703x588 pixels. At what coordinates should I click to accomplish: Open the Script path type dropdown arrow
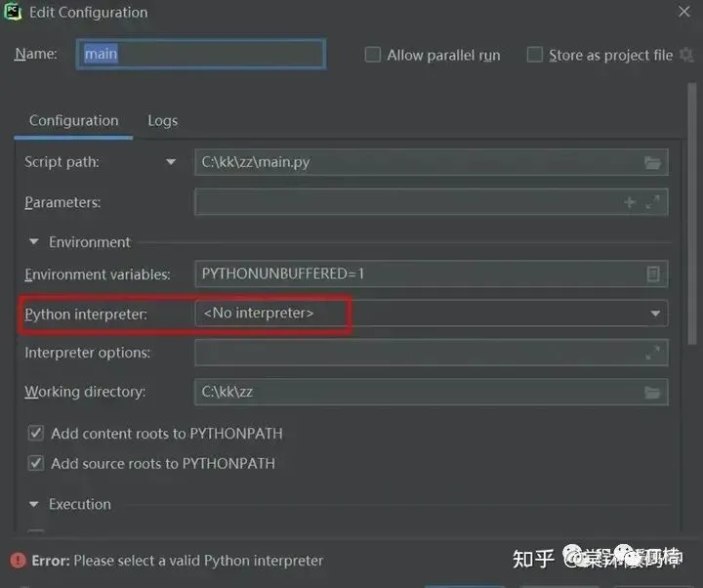click(x=171, y=162)
